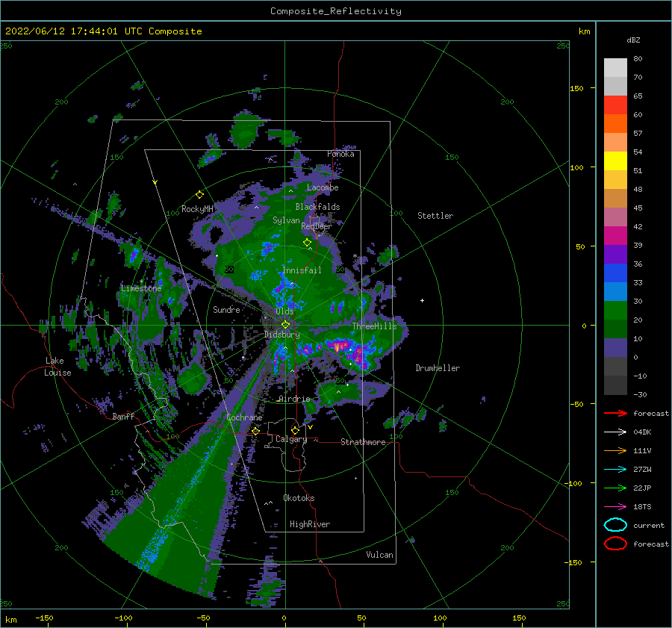Click the yellow diamond marker near RockyMH
Image resolution: width=672 pixels, height=628 pixels.
coord(199,195)
